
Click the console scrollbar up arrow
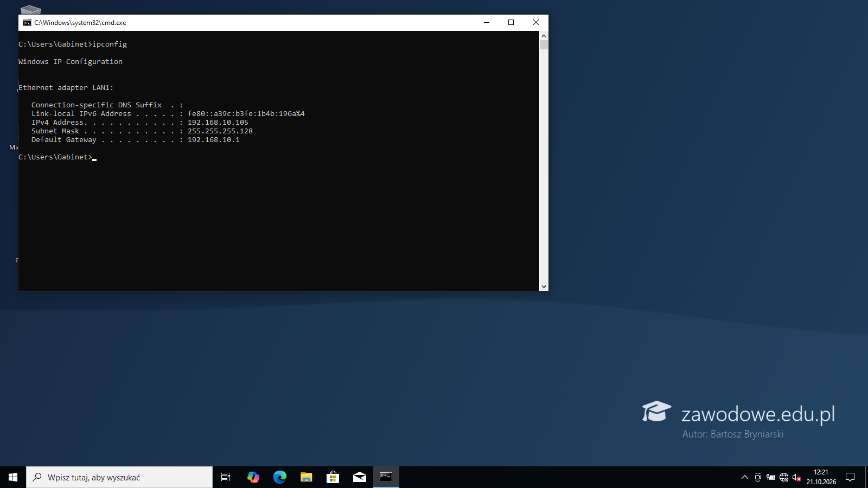coord(544,36)
